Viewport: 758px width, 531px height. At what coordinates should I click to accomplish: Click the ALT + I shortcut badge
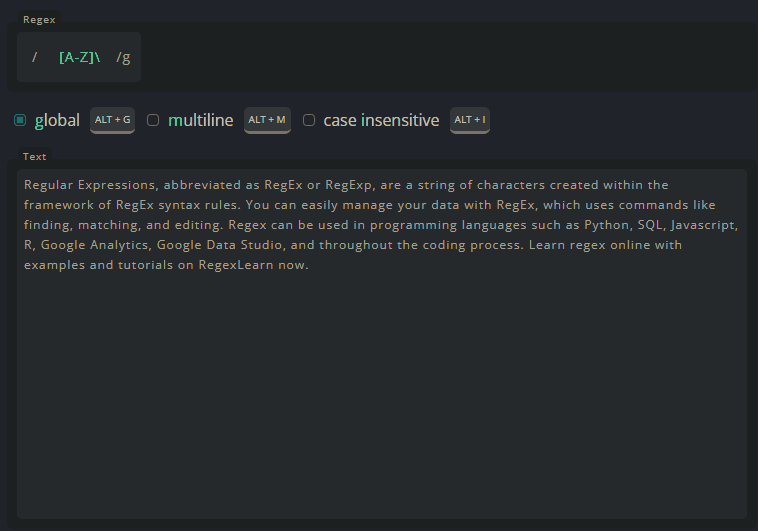470,120
